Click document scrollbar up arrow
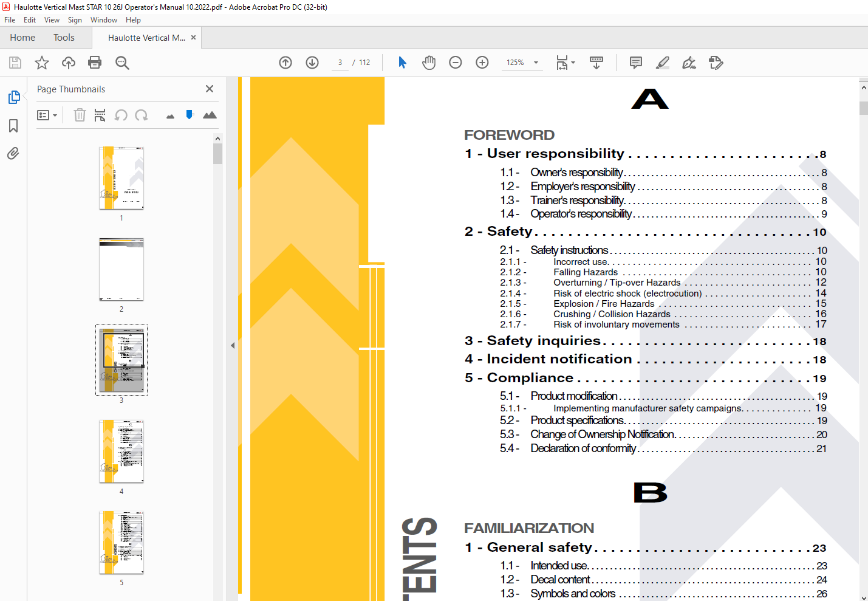Image resolution: width=868 pixels, height=601 pixels. click(863, 88)
